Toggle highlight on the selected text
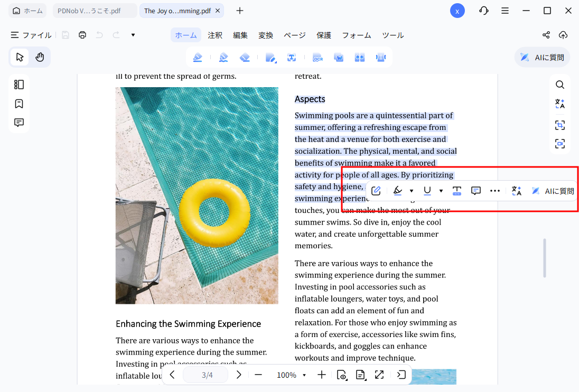 pos(398,190)
